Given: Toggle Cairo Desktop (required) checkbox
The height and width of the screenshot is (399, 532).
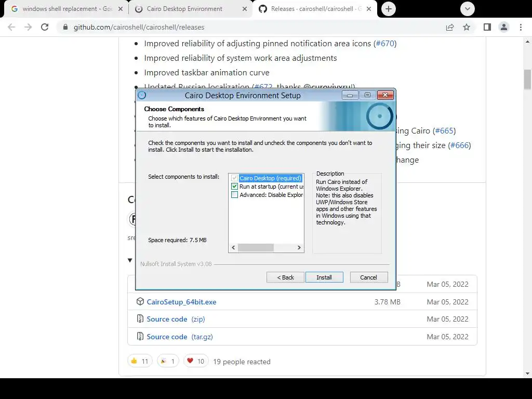Looking at the screenshot, I should [234, 178].
